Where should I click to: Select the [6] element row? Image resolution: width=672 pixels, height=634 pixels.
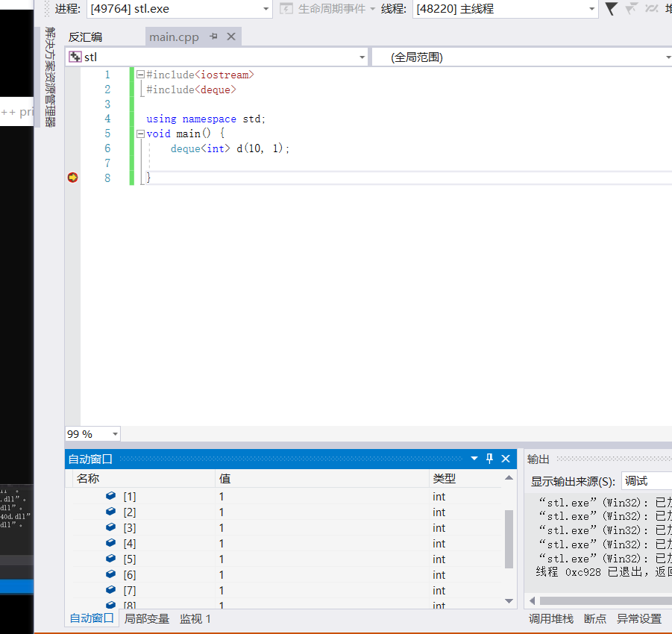coord(286,575)
